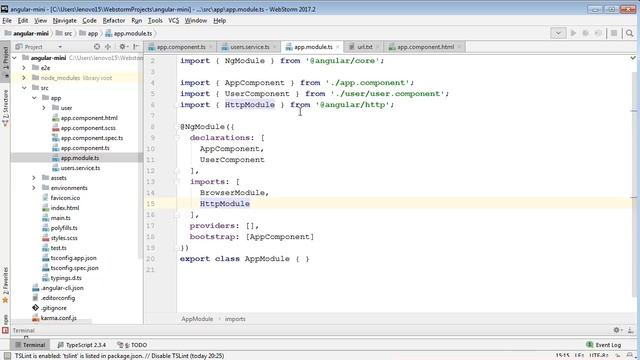The image size is (640, 360).
Task: Open the VCS menu
Action: [x=173, y=20]
